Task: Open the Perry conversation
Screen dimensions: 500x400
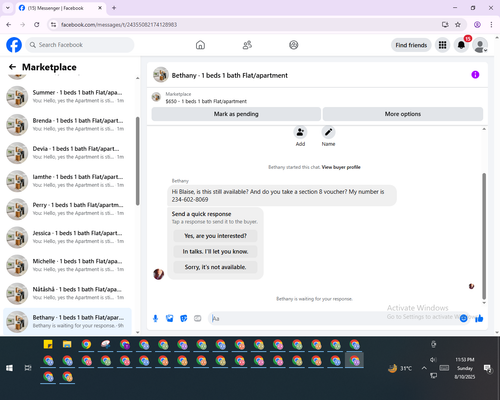Action: click(x=67, y=209)
